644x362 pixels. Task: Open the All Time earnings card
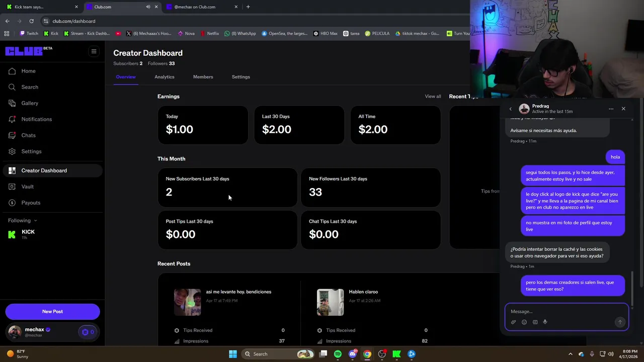click(395, 125)
